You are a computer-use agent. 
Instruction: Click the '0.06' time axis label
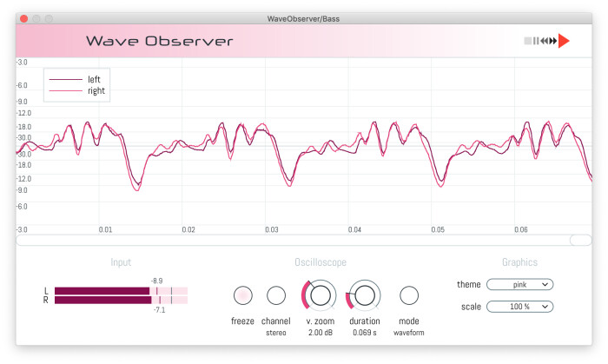pyautogui.click(x=521, y=229)
